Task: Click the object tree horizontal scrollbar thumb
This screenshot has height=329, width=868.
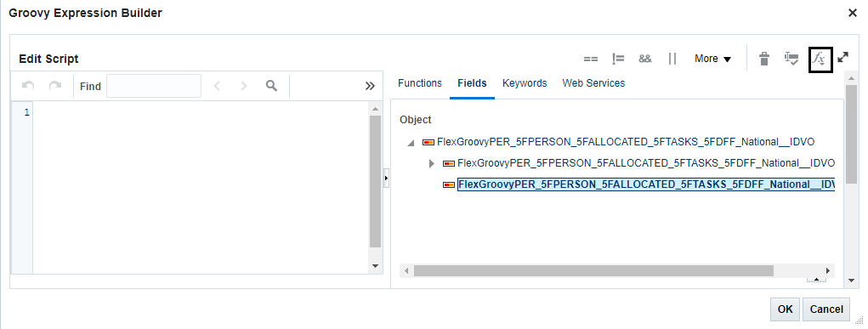Action: pyautogui.click(x=593, y=271)
